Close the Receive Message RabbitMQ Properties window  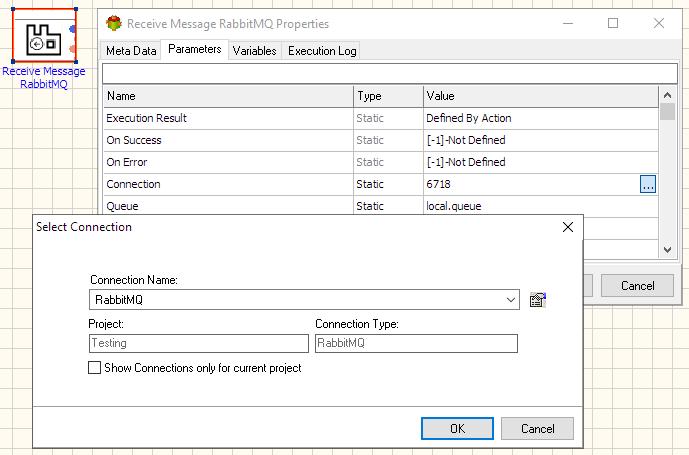coord(659,23)
